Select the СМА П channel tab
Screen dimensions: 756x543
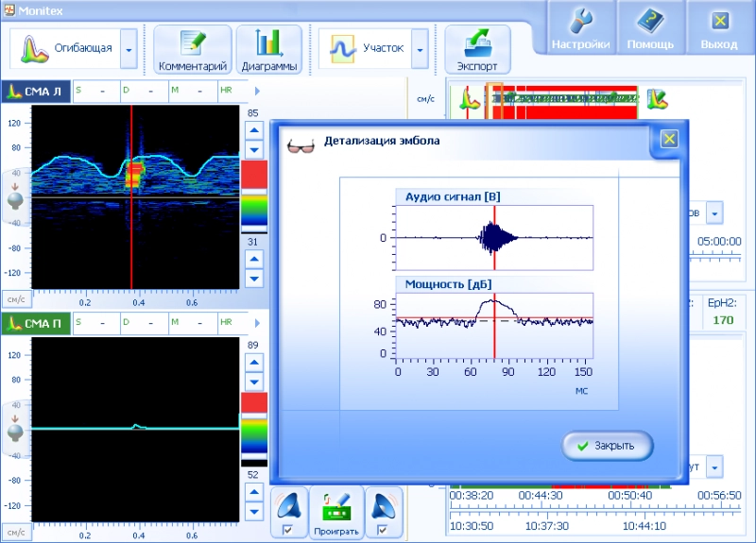pos(35,324)
